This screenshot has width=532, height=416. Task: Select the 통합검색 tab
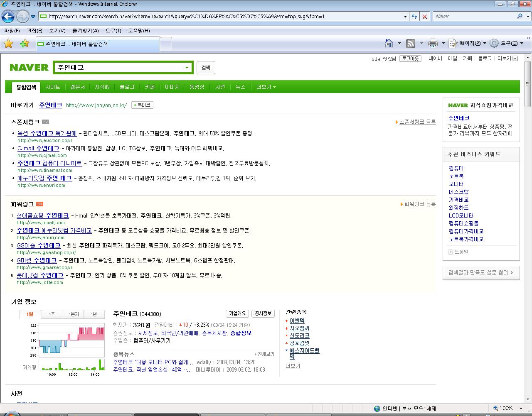pos(26,87)
